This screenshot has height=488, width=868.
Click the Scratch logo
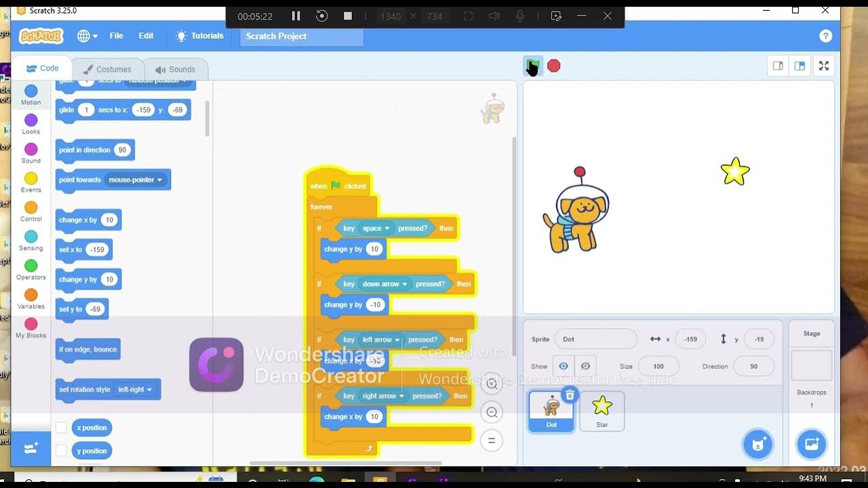coord(41,36)
